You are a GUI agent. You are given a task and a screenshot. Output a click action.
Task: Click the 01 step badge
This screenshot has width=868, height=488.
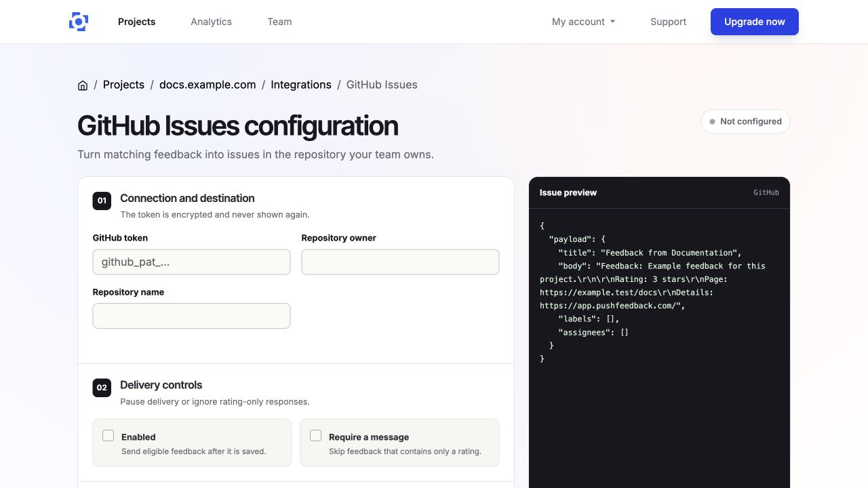102,201
